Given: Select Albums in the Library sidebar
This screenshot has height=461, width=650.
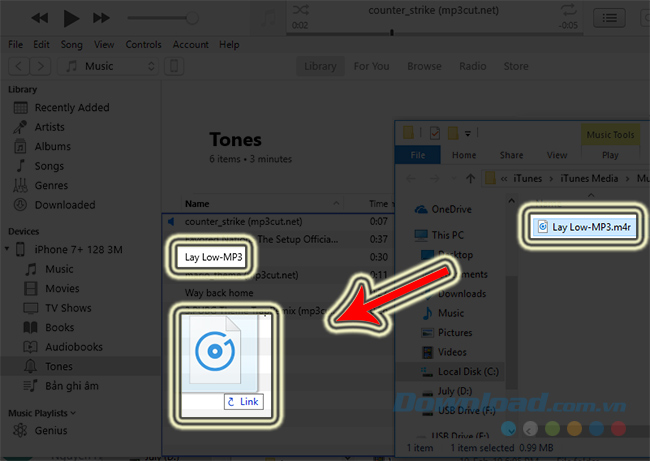Looking at the screenshot, I should (x=53, y=146).
